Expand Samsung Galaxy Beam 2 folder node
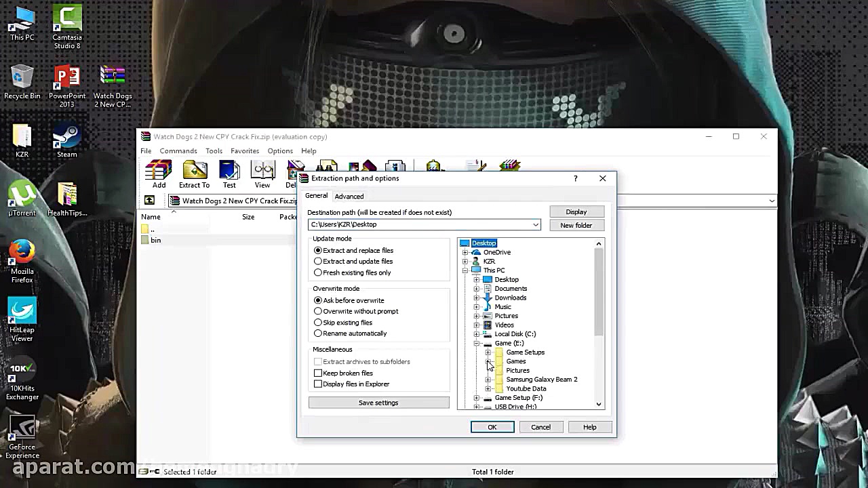This screenshot has width=868, height=488. (488, 380)
